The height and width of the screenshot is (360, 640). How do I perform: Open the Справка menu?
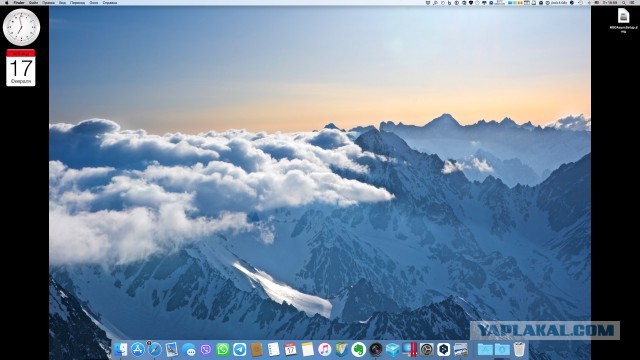[x=110, y=2]
